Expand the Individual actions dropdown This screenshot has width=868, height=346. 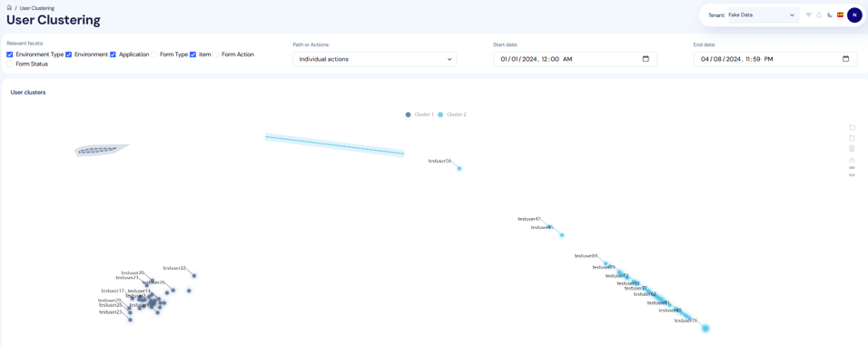375,59
